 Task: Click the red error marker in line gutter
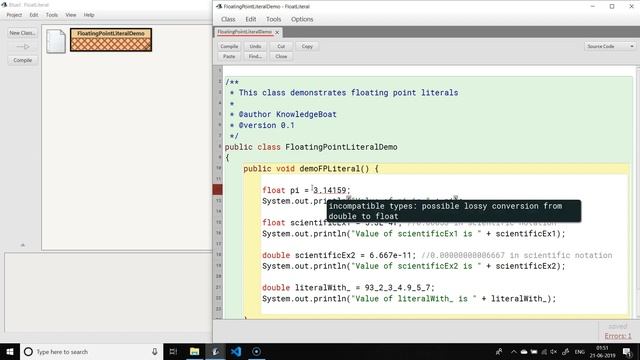tap(218, 189)
